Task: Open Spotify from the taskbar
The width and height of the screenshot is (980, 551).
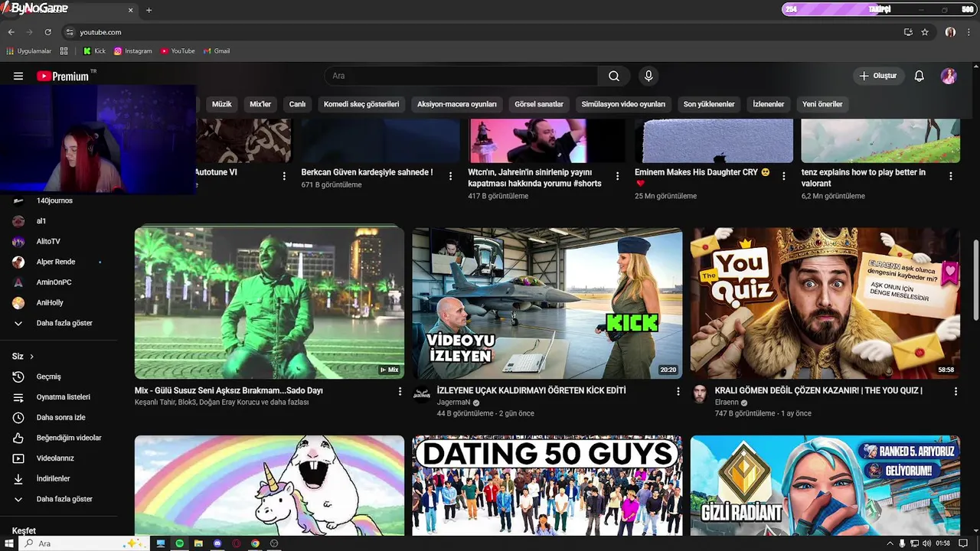Action: tap(180, 543)
